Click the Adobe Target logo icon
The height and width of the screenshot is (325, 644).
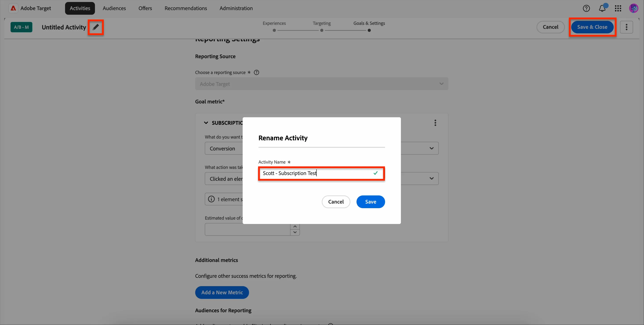(x=13, y=8)
